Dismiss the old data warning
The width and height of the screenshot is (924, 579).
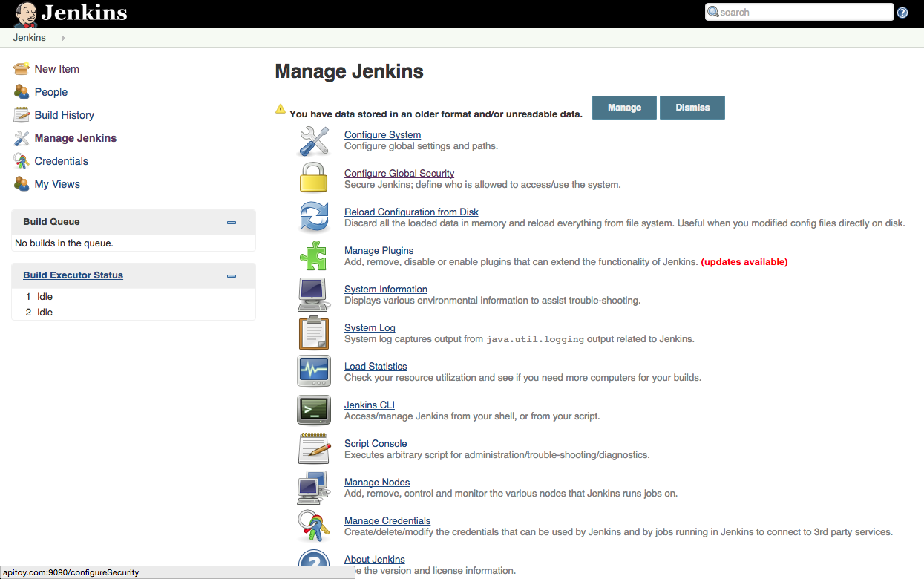692,108
